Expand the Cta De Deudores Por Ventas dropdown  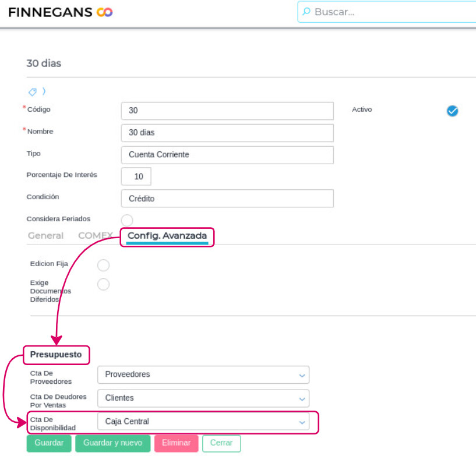pos(203,398)
